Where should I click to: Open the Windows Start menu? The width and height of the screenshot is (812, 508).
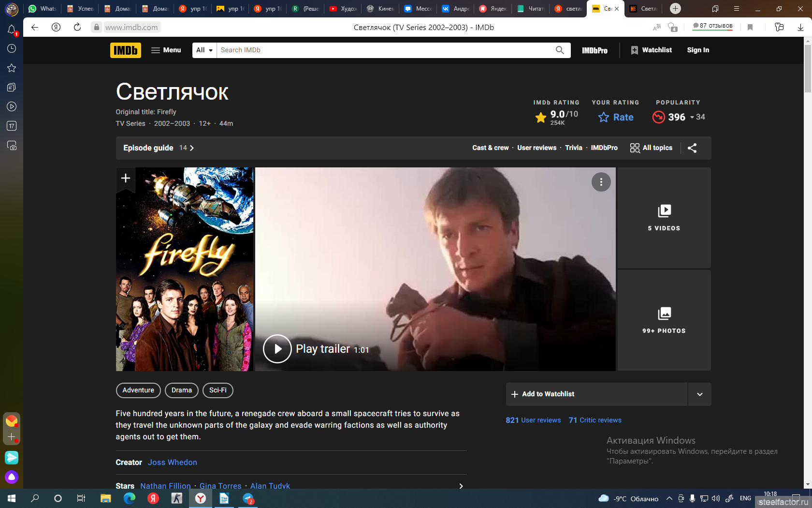[12, 498]
